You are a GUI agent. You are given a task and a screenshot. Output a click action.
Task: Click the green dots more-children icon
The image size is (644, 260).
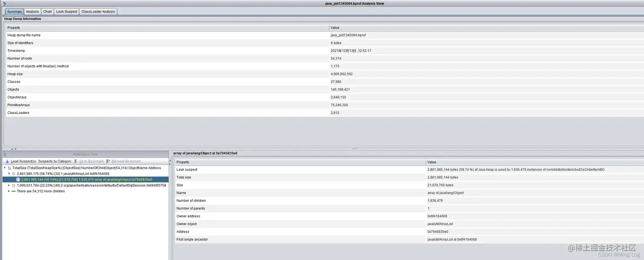[14, 191]
